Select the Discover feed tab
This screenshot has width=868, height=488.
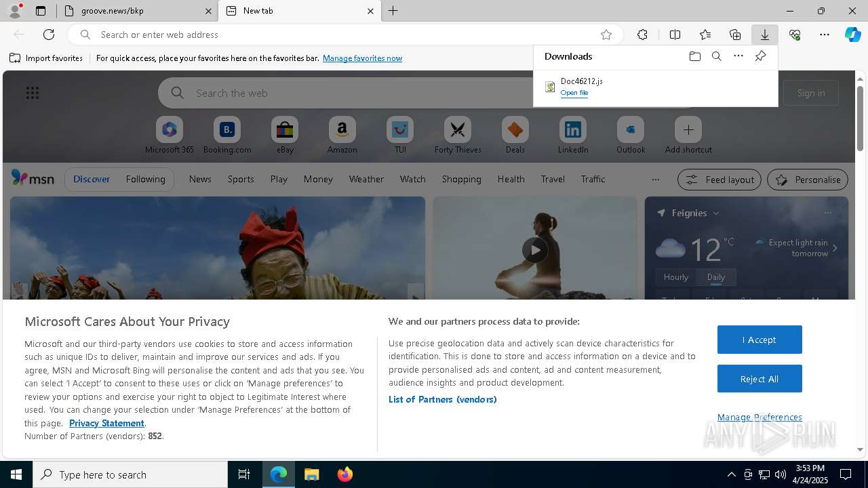point(92,179)
